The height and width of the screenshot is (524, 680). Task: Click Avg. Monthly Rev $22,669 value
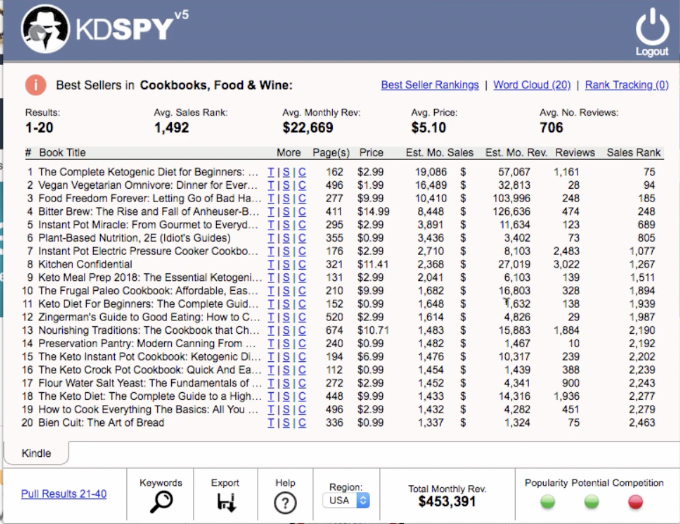coord(308,128)
